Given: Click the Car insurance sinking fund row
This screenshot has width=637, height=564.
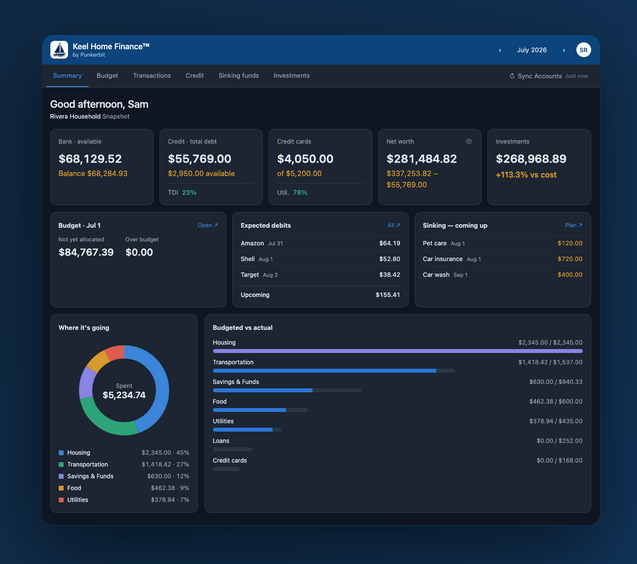Looking at the screenshot, I should (503, 259).
